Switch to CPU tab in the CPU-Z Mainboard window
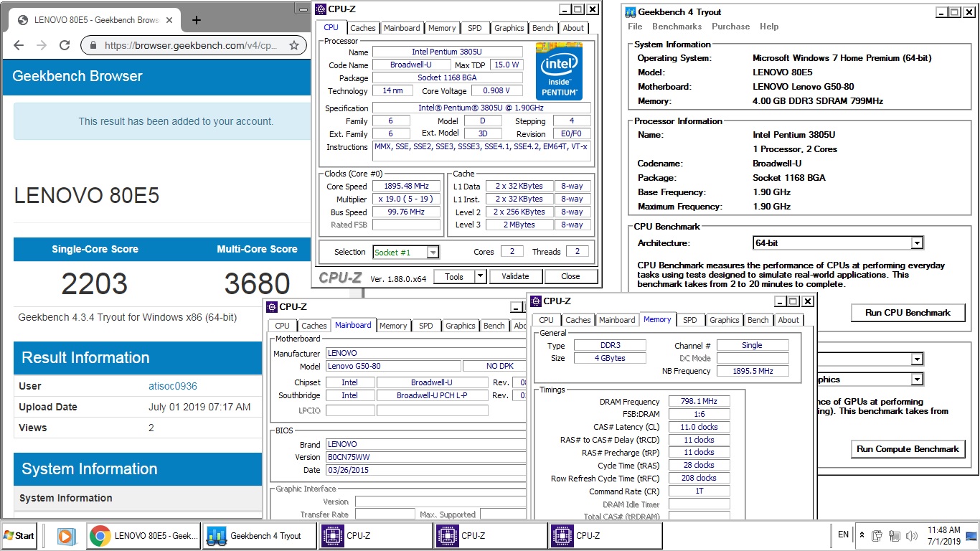 point(283,326)
